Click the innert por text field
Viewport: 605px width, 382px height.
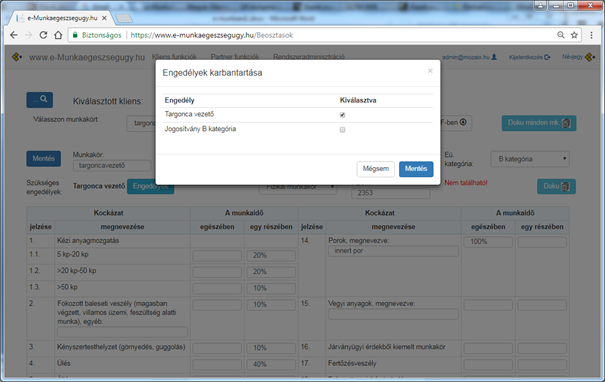point(393,251)
